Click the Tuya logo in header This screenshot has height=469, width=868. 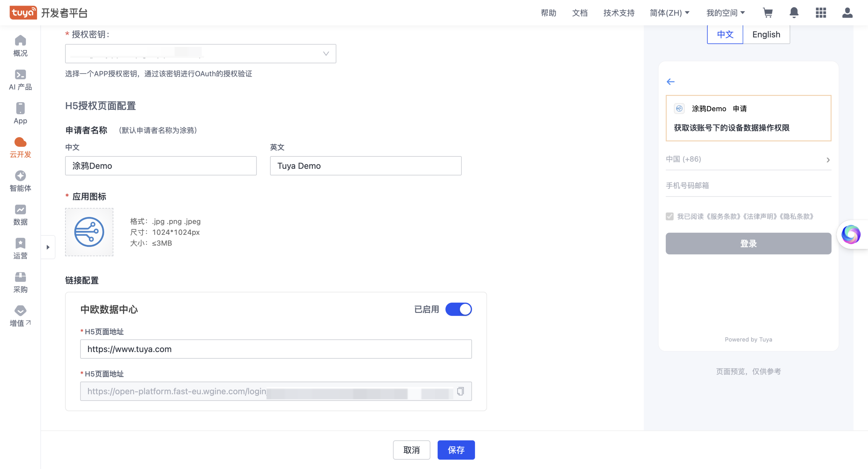pyautogui.click(x=23, y=13)
